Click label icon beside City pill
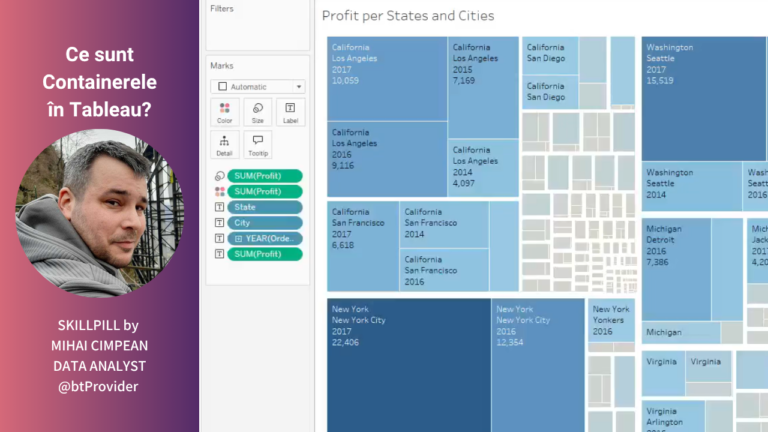Screen dimensions: 768x432 pos(219,223)
